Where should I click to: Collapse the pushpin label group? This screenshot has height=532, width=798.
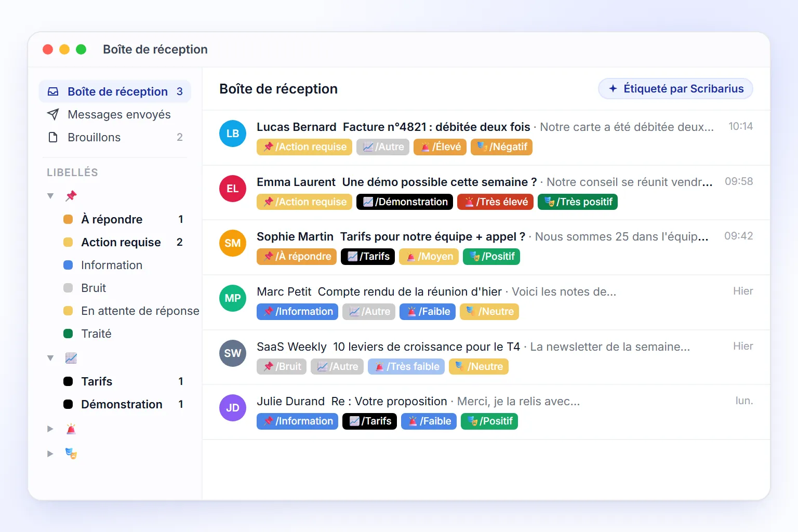click(x=50, y=196)
